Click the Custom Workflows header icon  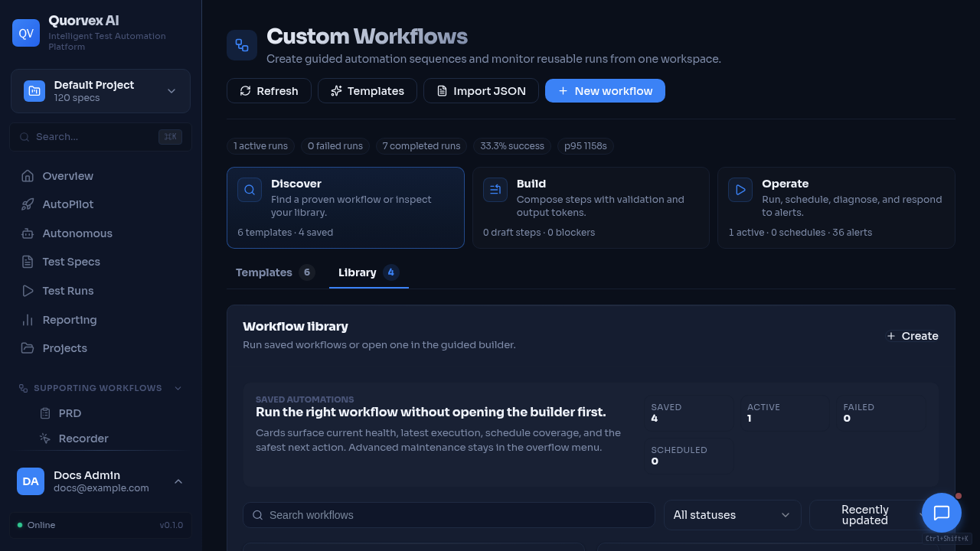pyautogui.click(x=242, y=45)
